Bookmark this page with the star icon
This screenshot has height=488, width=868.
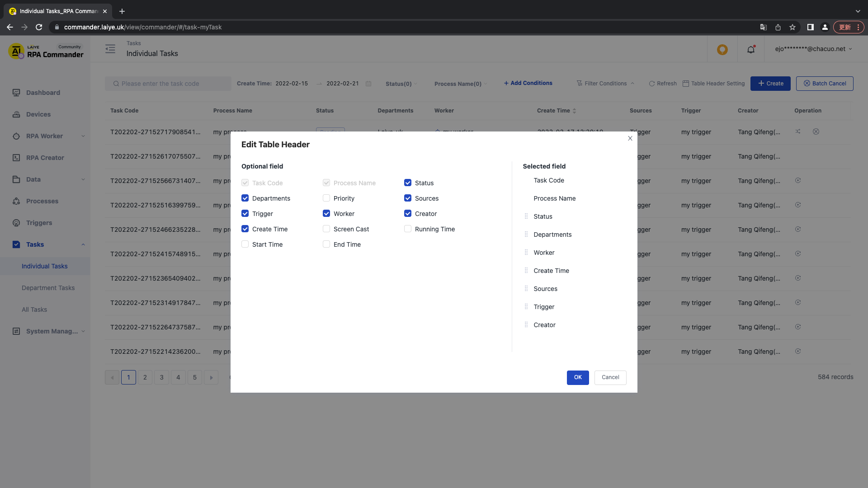tap(793, 27)
